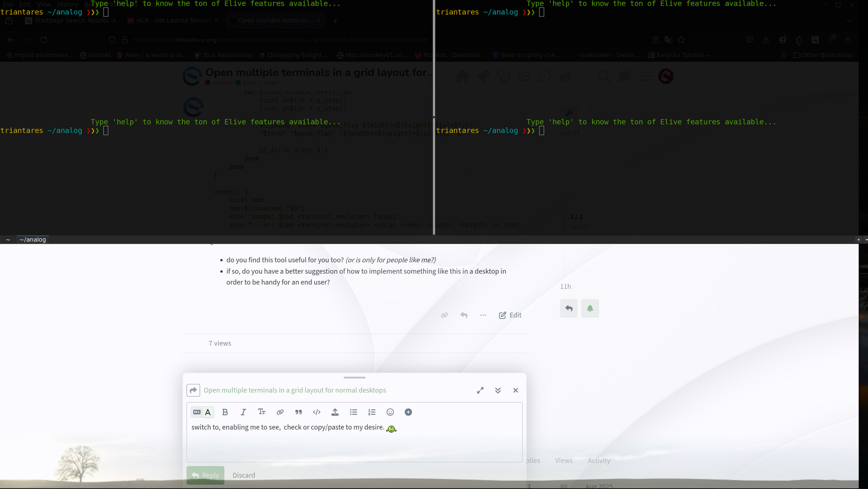
Task: Open reply-type selector arrow button
Action: click(x=193, y=390)
